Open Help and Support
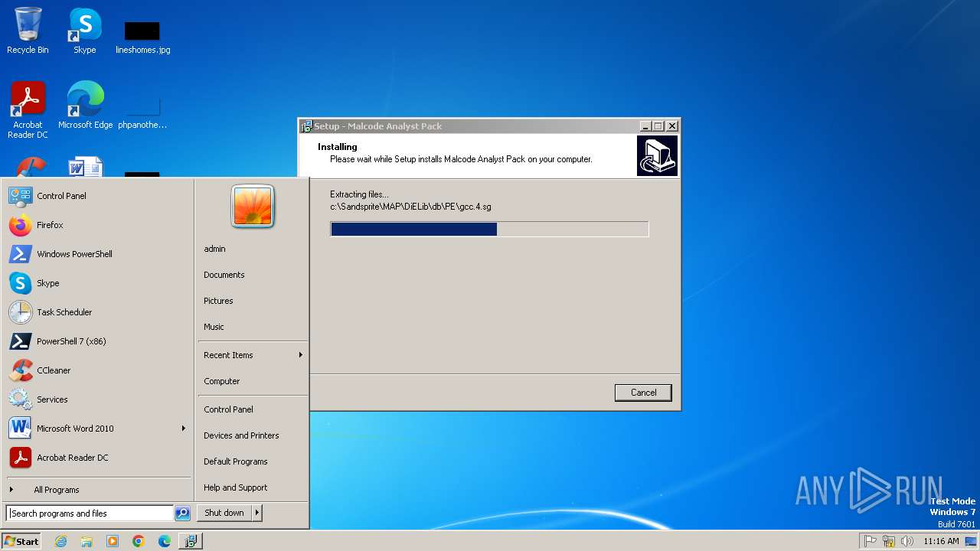The image size is (980, 551). tap(252, 487)
